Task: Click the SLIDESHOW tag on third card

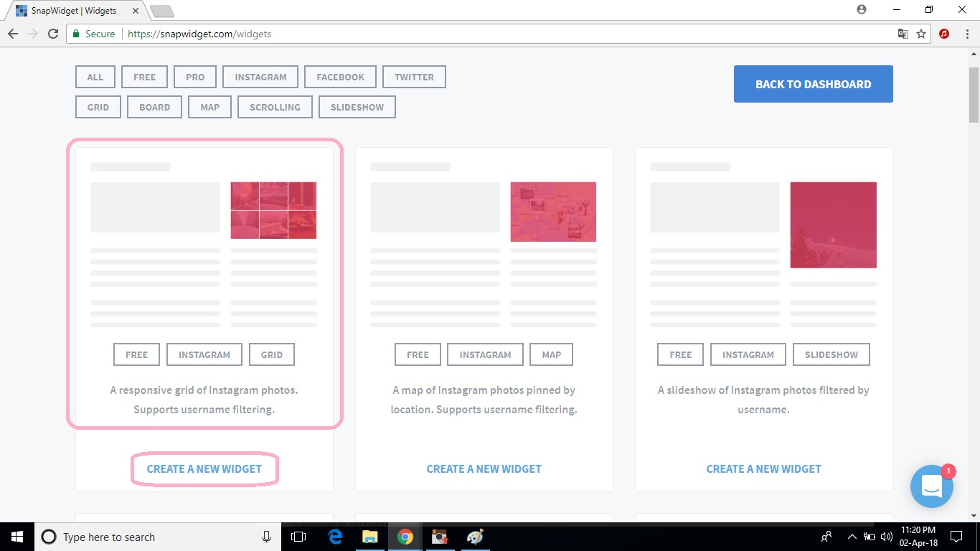Action: point(831,354)
